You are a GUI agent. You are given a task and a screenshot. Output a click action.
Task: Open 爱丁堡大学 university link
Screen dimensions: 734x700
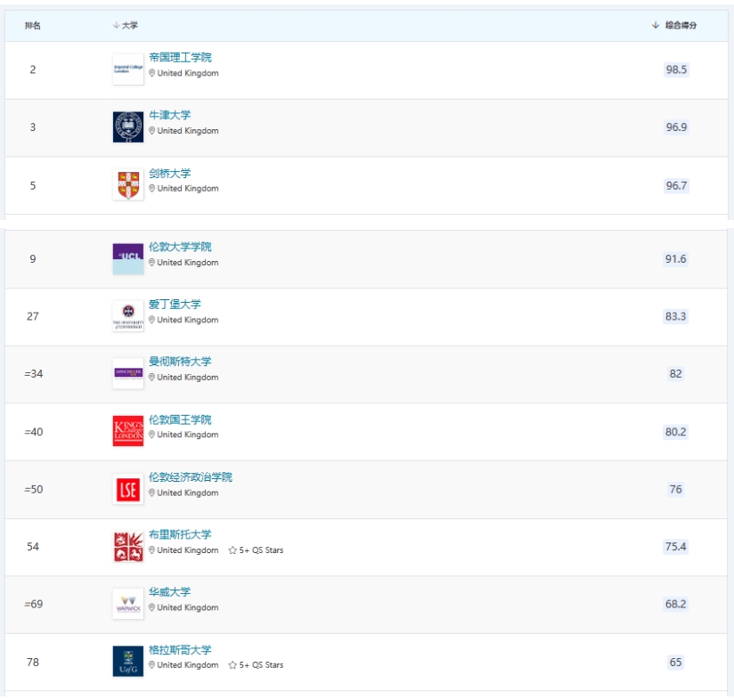tap(175, 304)
